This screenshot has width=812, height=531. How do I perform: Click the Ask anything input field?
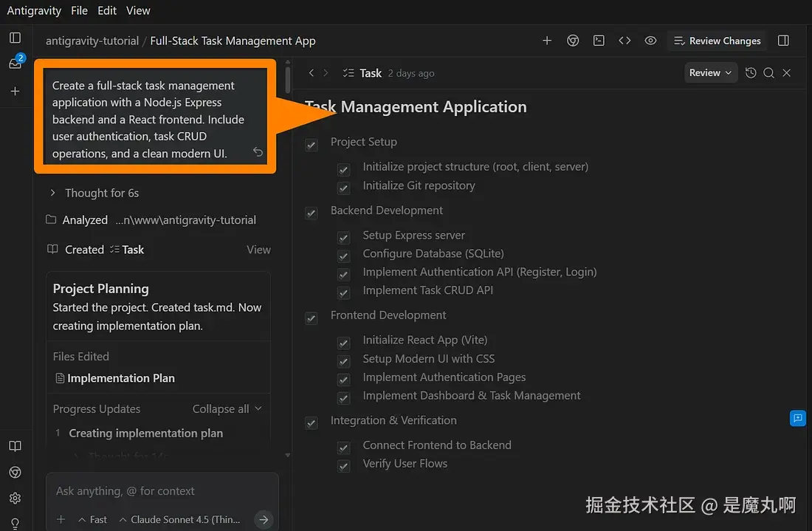(x=161, y=491)
